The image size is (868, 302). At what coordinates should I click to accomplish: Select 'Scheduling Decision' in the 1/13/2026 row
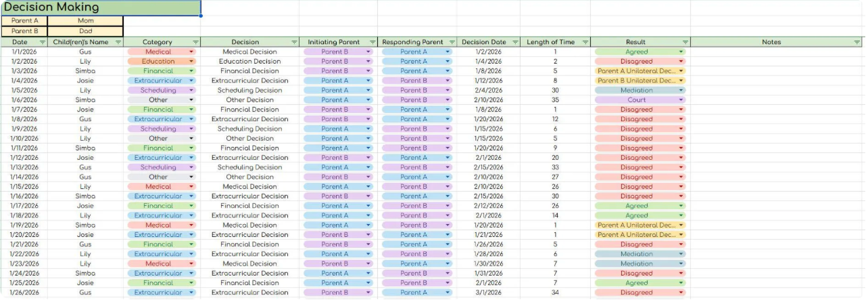point(250,167)
